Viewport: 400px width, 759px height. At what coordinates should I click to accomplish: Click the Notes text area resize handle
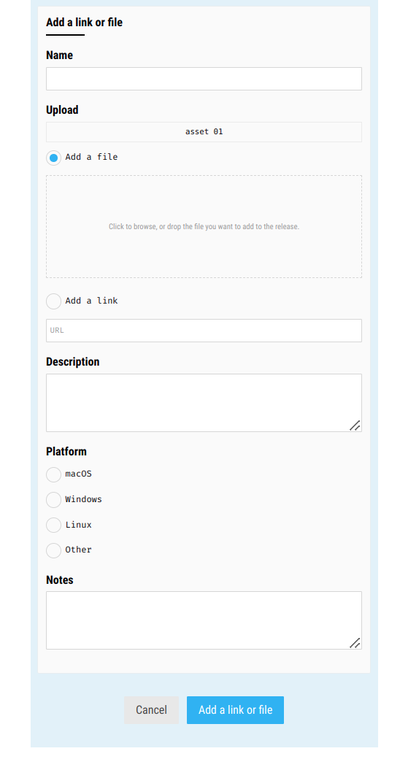pyautogui.click(x=355, y=643)
